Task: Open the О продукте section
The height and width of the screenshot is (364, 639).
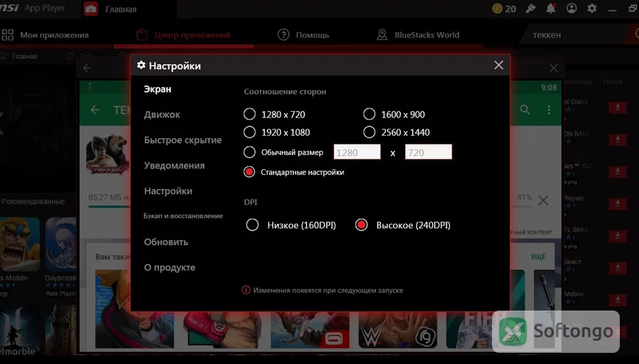Action: pos(169,267)
